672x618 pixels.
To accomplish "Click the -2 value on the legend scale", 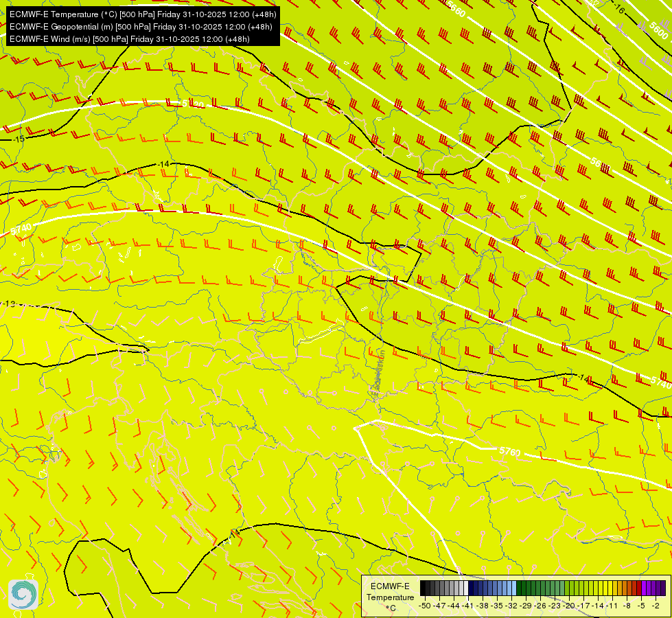I will [x=656, y=606].
